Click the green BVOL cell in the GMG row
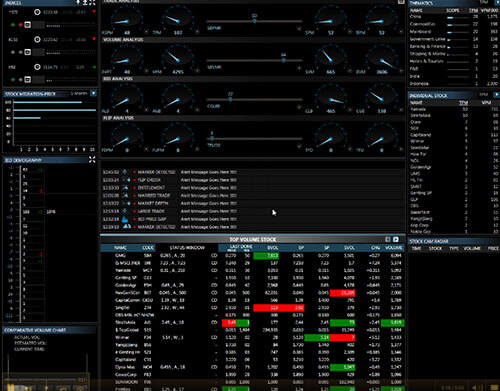This screenshot has width=500, height=391. (266, 256)
